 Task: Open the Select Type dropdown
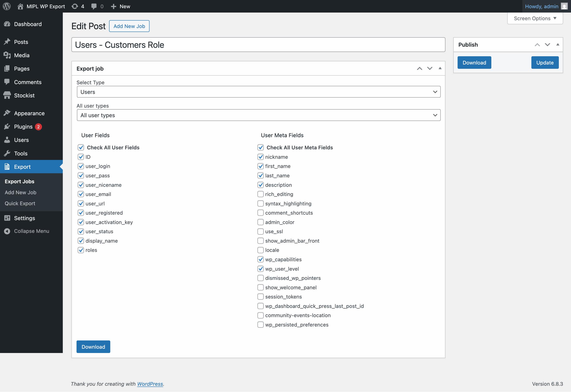pyautogui.click(x=258, y=92)
